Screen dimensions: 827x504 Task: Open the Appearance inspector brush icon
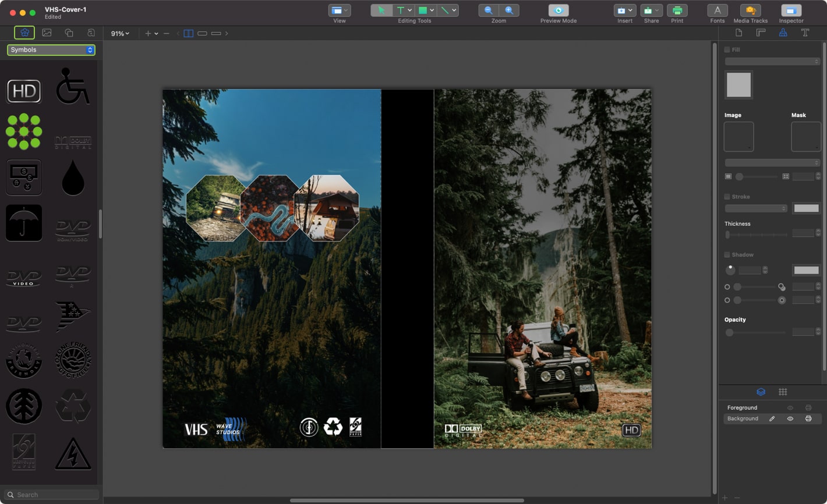(x=783, y=33)
